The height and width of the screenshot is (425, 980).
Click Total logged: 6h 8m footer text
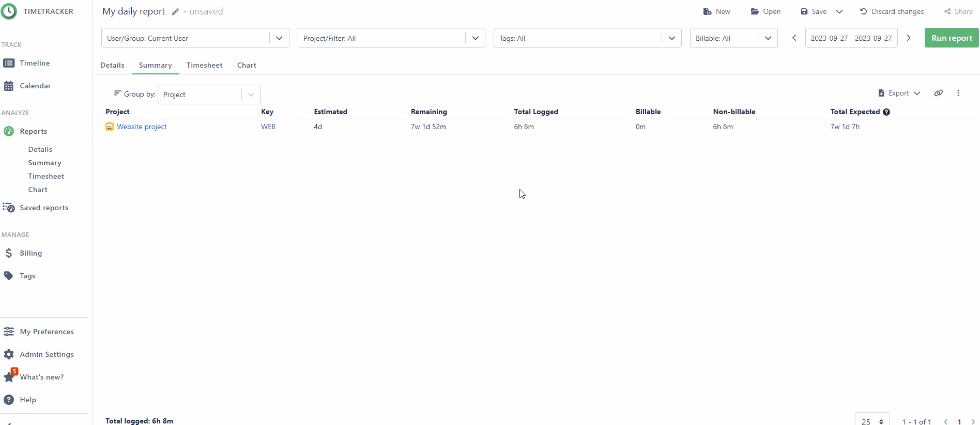pos(139,421)
